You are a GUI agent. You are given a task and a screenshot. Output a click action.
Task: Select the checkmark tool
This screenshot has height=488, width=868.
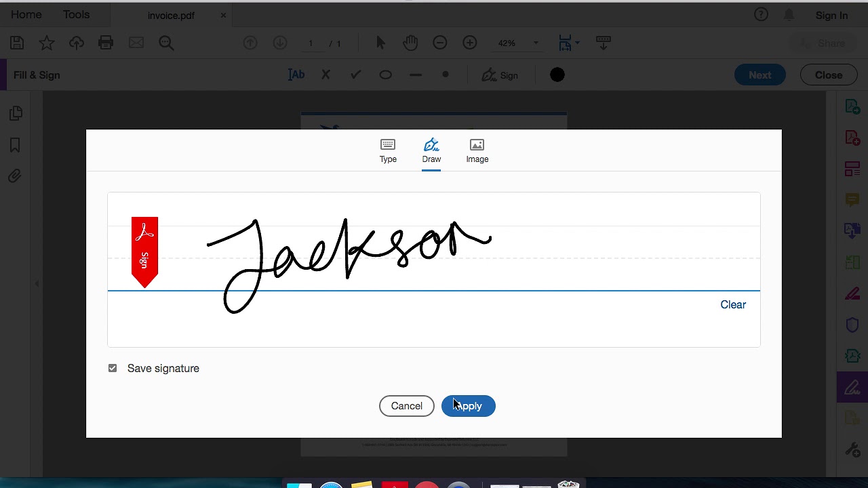(x=355, y=75)
